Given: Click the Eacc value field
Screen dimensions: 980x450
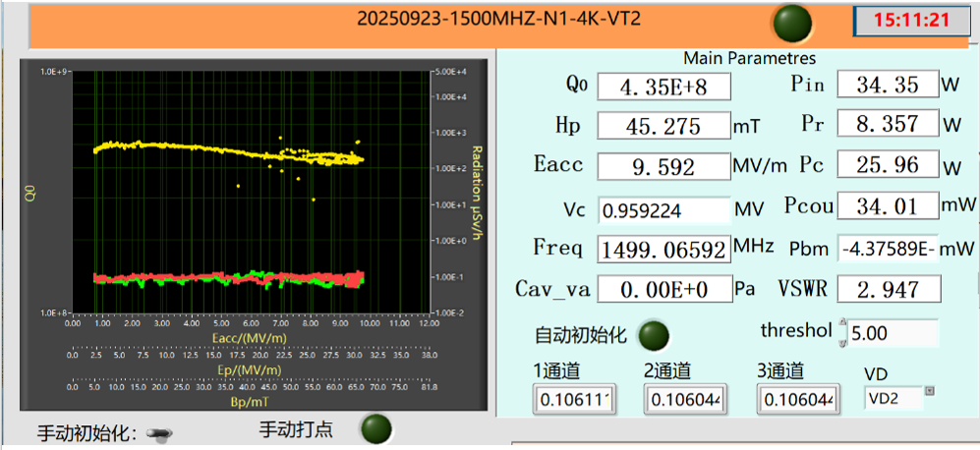Looking at the screenshot, I should point(664,166).
